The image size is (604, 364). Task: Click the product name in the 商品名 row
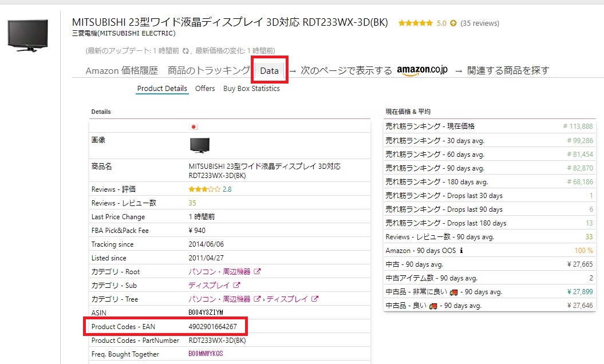coord(265,171)
